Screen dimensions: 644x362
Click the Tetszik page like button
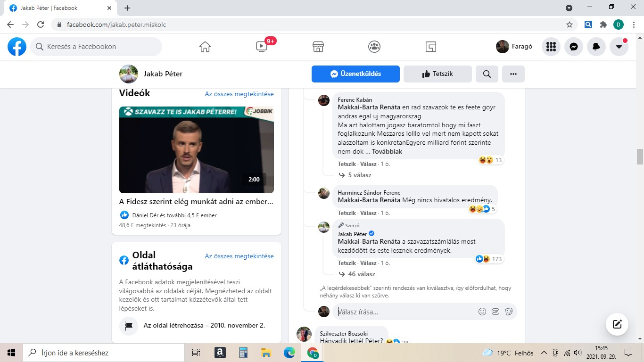click(438, 74)
